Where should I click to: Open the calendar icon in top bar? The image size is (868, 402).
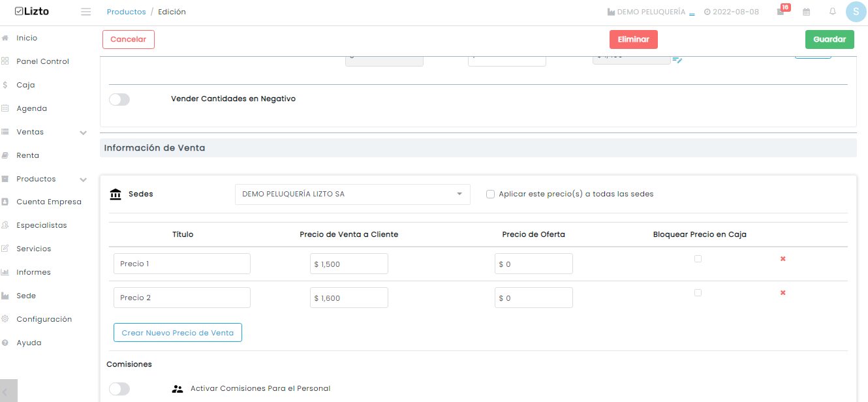pyautogui.click(x=807, y=12)
